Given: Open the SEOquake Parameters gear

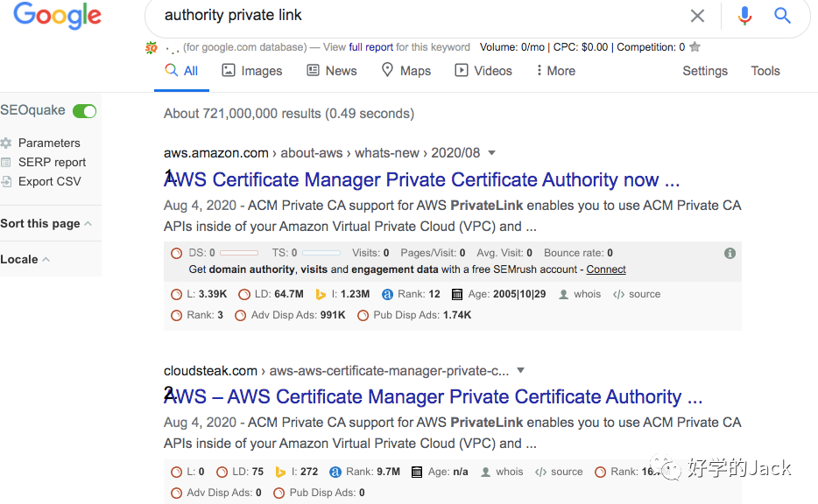Looking at the screenshot, I should point(7,143).
